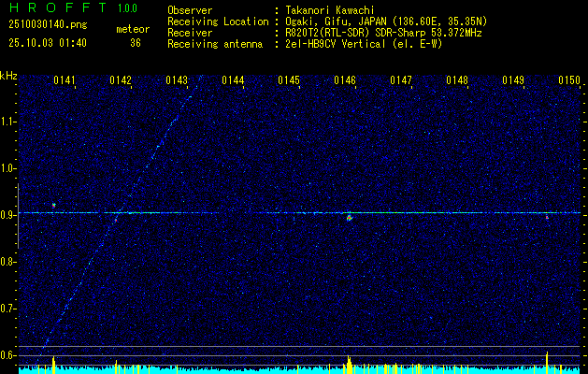Click the R820T2(RTL-SDR) receiver text

(383, 33)
